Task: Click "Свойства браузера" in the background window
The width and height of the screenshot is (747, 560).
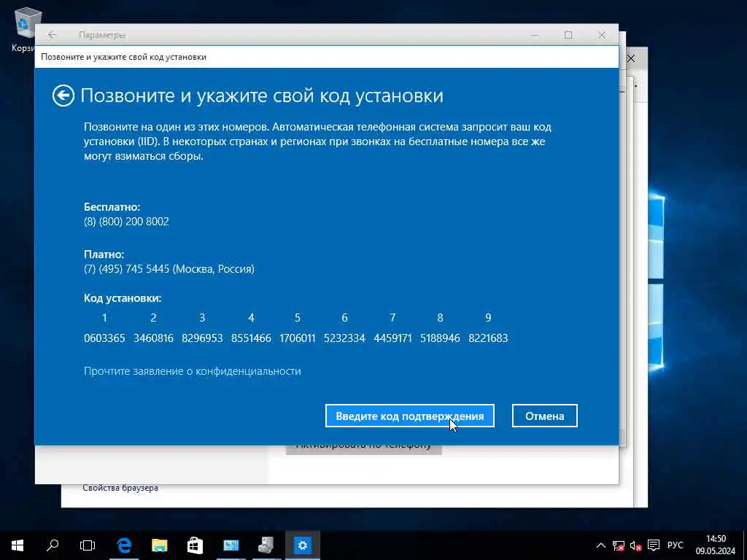Action: point(120,488)
